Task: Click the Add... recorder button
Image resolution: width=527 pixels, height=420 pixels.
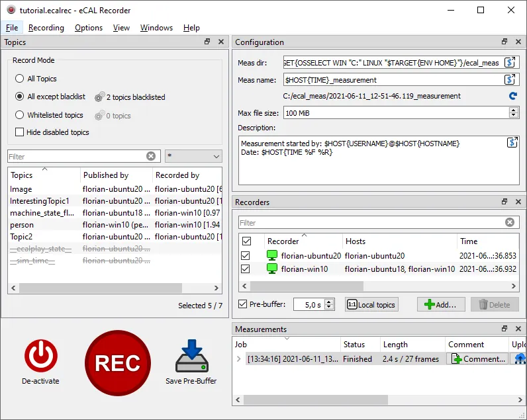Action: [x=440, y=305]
